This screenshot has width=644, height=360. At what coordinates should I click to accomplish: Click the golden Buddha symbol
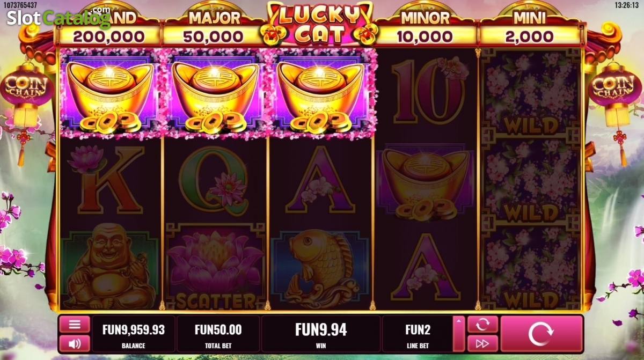109,267
